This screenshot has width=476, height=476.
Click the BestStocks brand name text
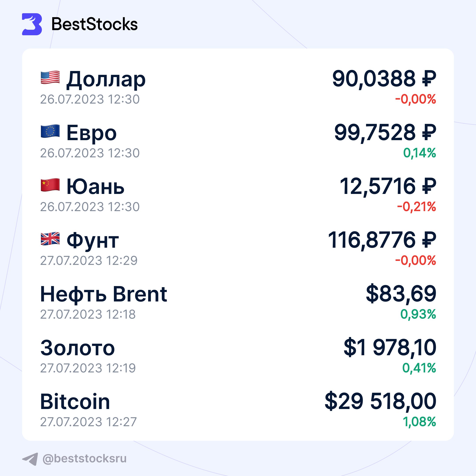[94, 24]
